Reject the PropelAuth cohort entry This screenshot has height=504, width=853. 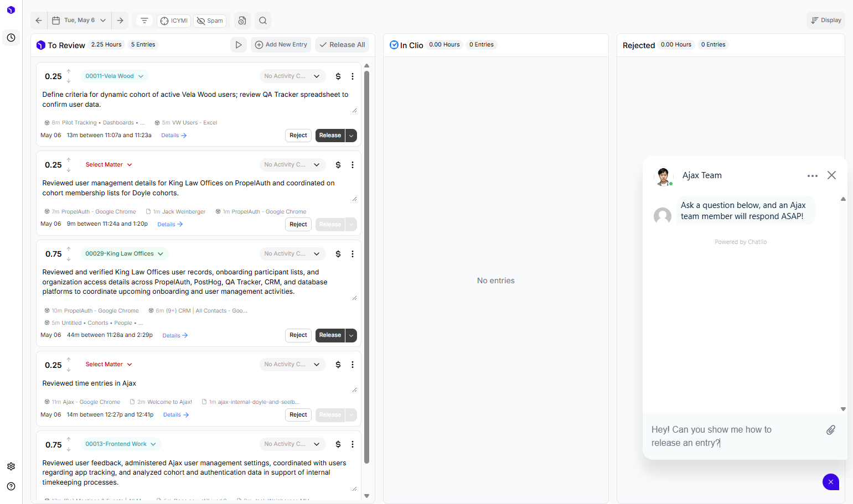tap(298, 225)
